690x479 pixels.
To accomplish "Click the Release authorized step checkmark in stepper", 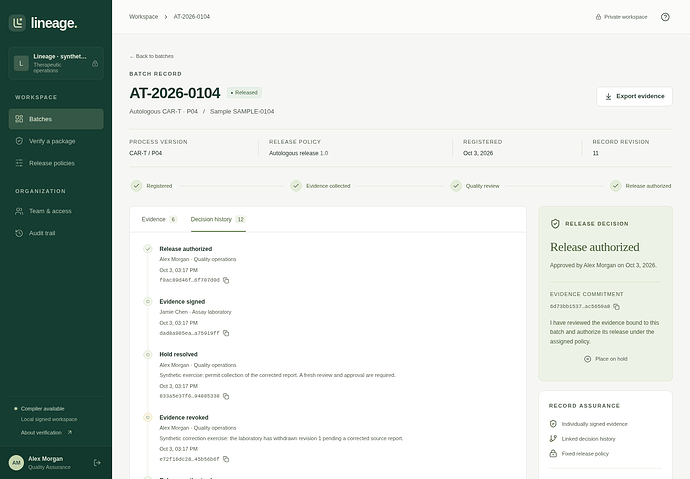I will click(616, 186).
